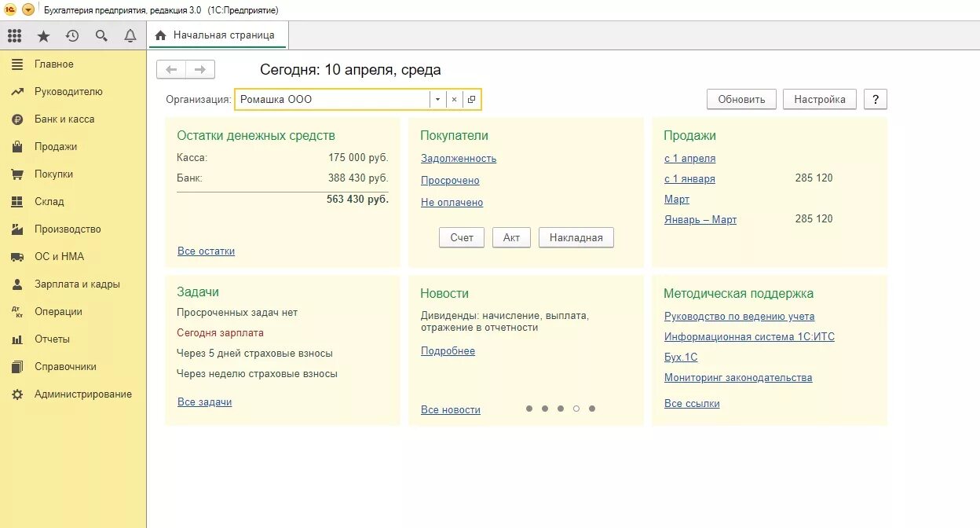Open organization selection via the chooser icon
980x528 pixels.
click(470, 99)
